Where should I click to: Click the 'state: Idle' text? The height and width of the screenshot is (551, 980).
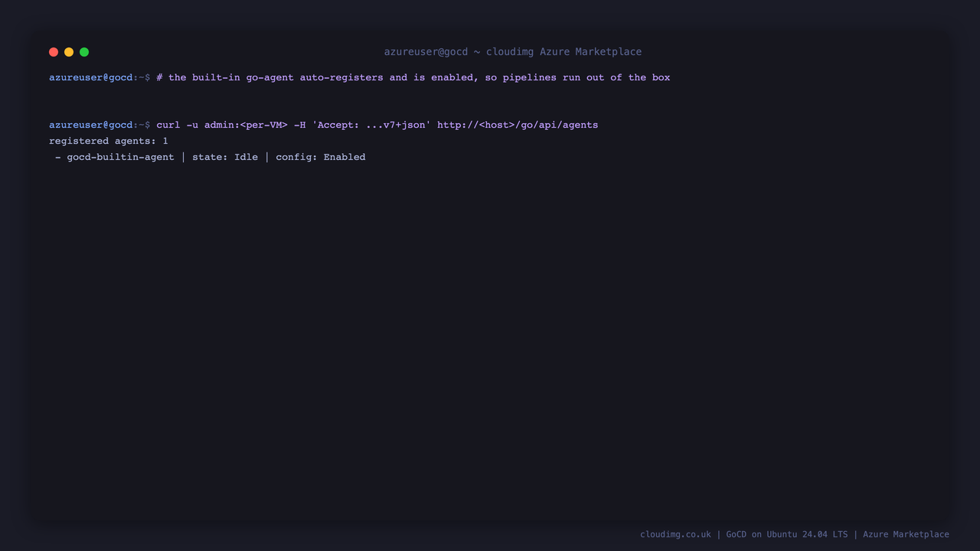point(225,157)
